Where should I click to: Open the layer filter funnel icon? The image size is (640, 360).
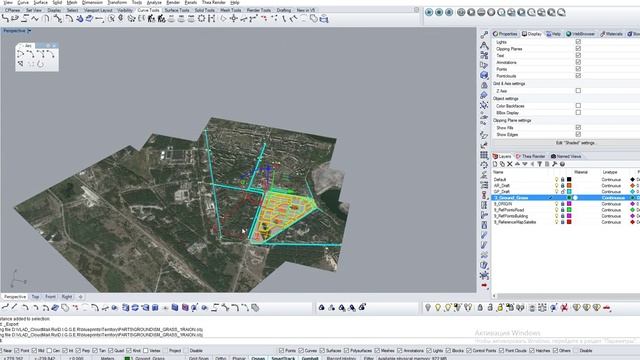[540, 164]
